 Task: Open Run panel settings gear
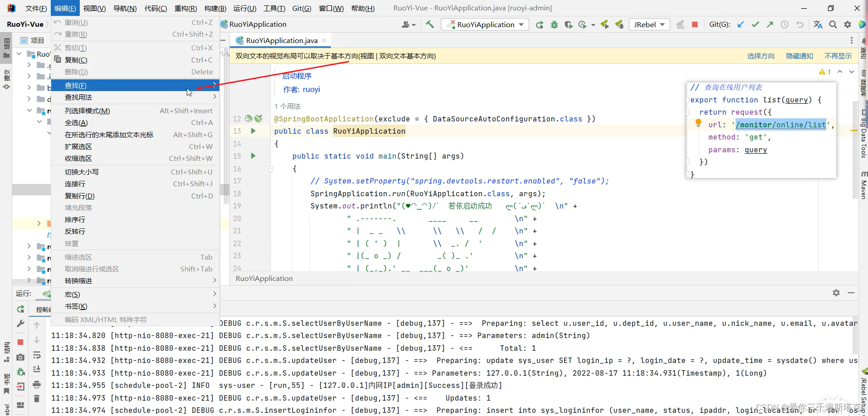836,293
